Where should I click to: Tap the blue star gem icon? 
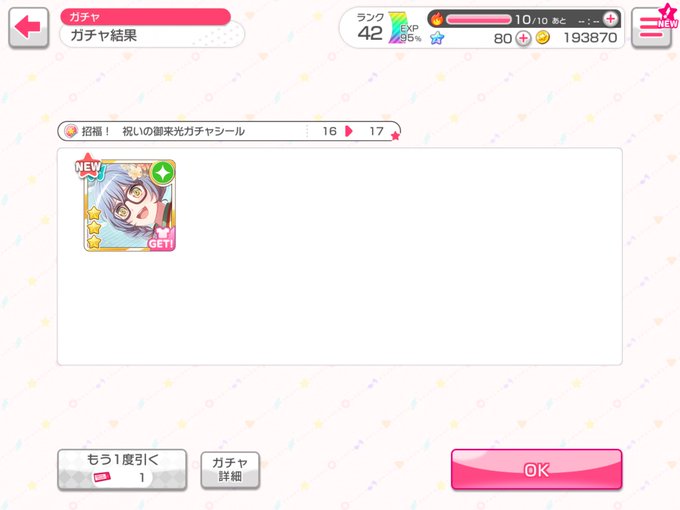(437, 38)
